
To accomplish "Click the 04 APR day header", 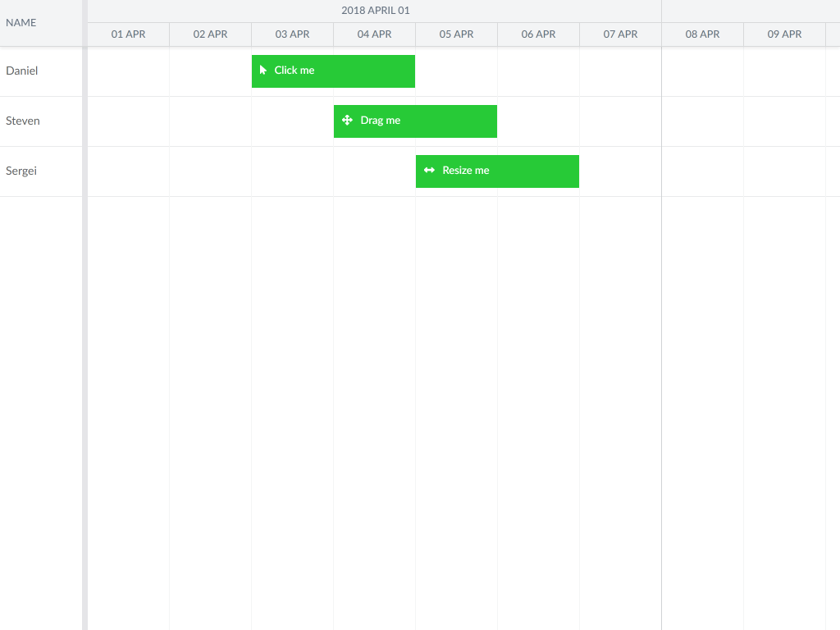I will [374, 34].
